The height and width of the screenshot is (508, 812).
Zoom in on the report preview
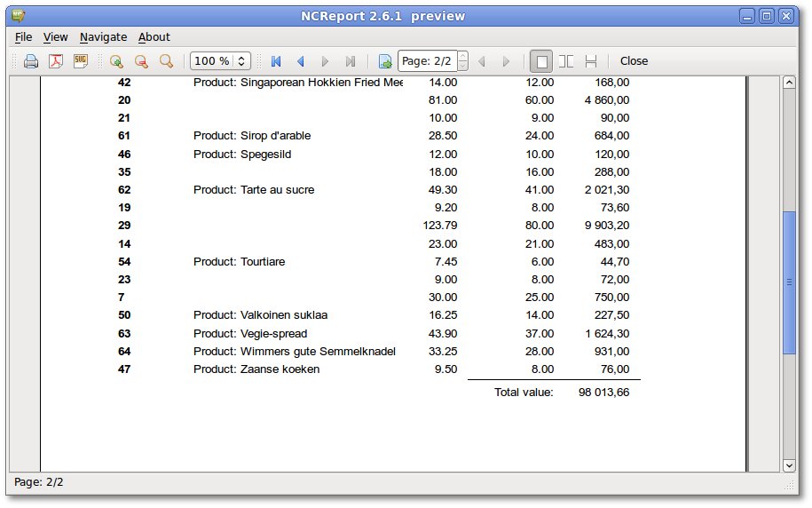[x=116, y=61]
